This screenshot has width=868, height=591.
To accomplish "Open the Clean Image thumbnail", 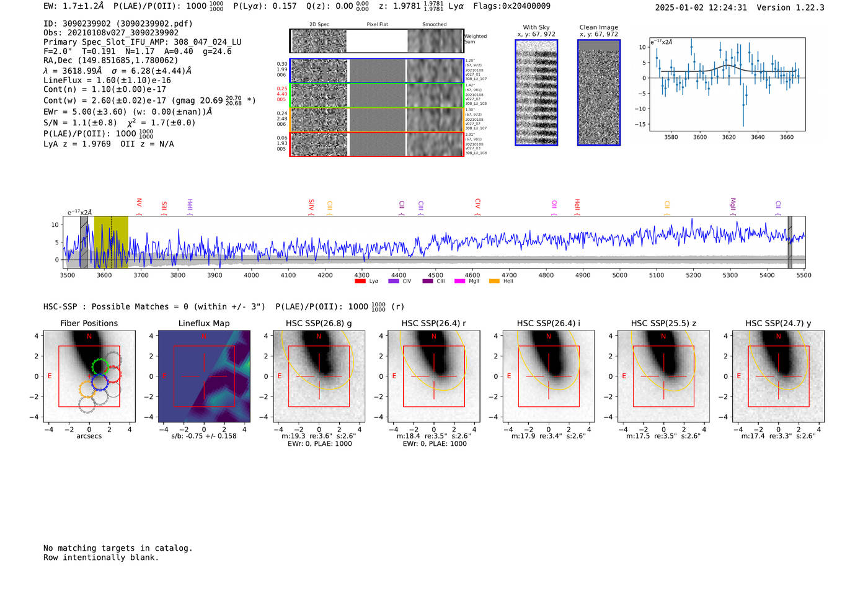I will (x=599, y=92).
